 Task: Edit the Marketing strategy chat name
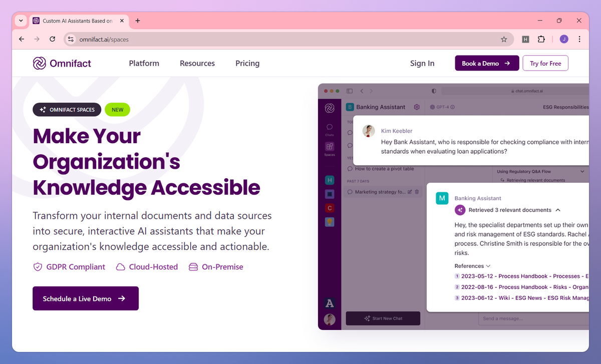410,192
